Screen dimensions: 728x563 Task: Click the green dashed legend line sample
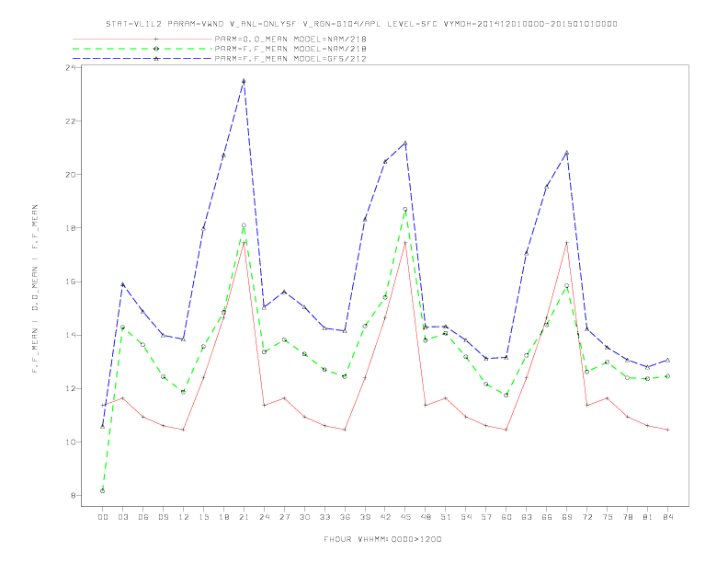142,49
